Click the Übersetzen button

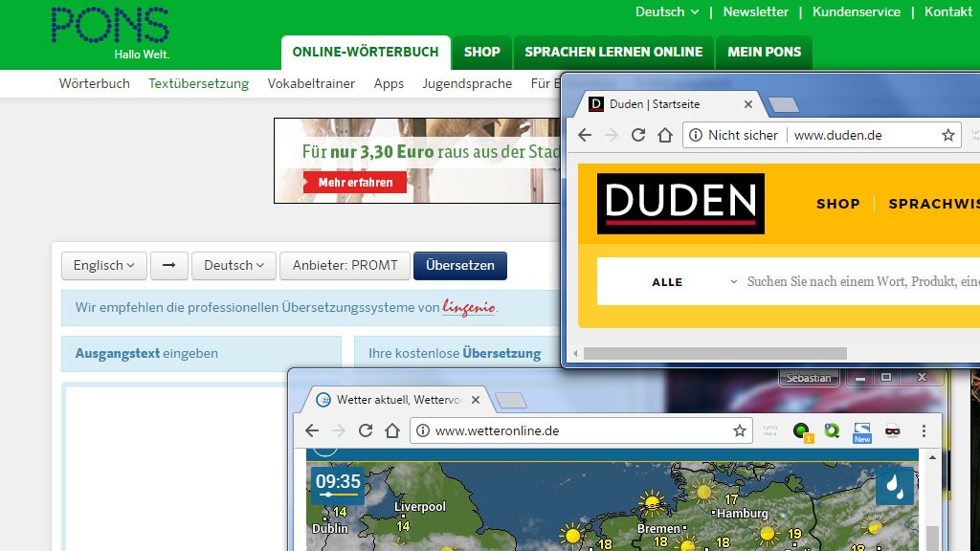coord(460,266)
